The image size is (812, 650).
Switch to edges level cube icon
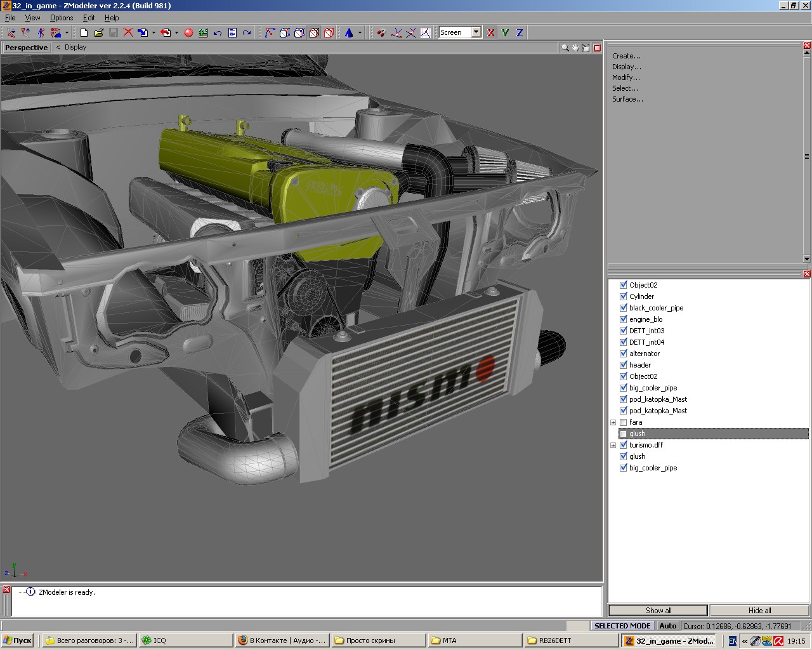pos(285,32)
